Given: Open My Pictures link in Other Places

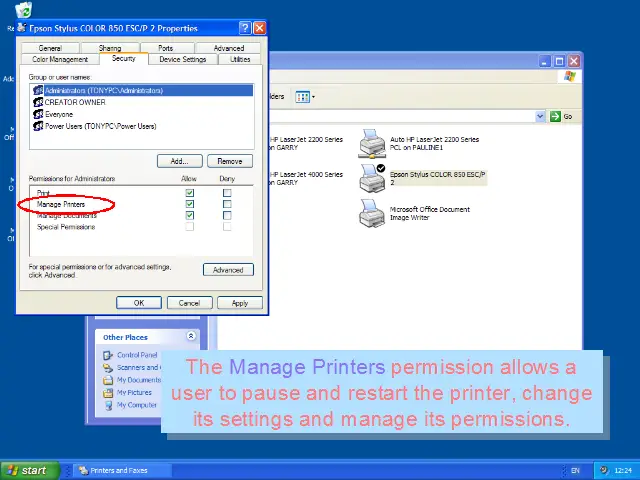Looking at the screenshot, I should point(134,392).
